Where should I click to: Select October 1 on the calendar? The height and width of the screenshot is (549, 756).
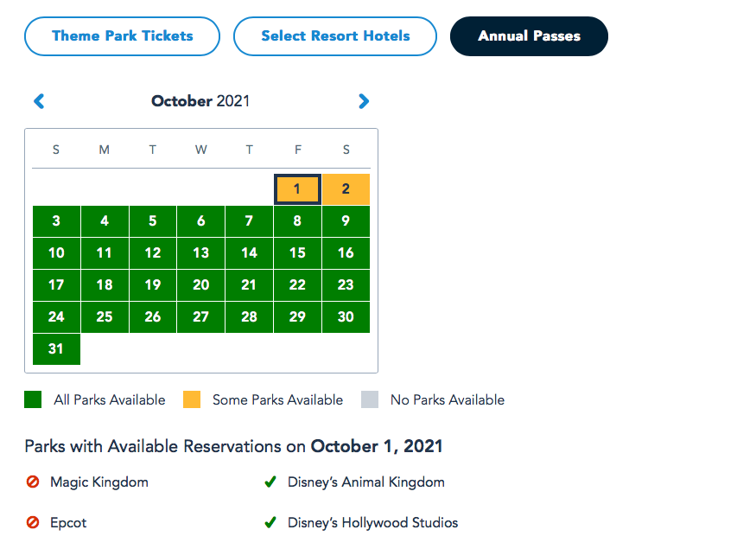(x=297, y=189)
